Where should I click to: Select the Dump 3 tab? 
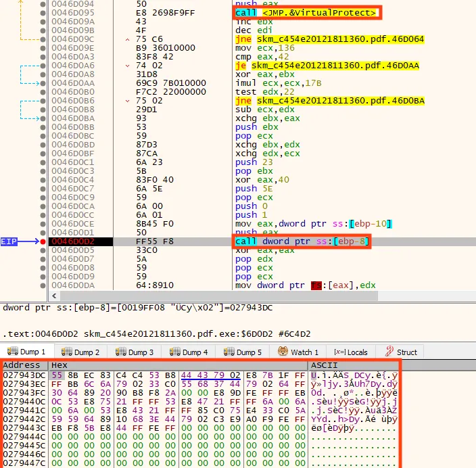[135, 352]
